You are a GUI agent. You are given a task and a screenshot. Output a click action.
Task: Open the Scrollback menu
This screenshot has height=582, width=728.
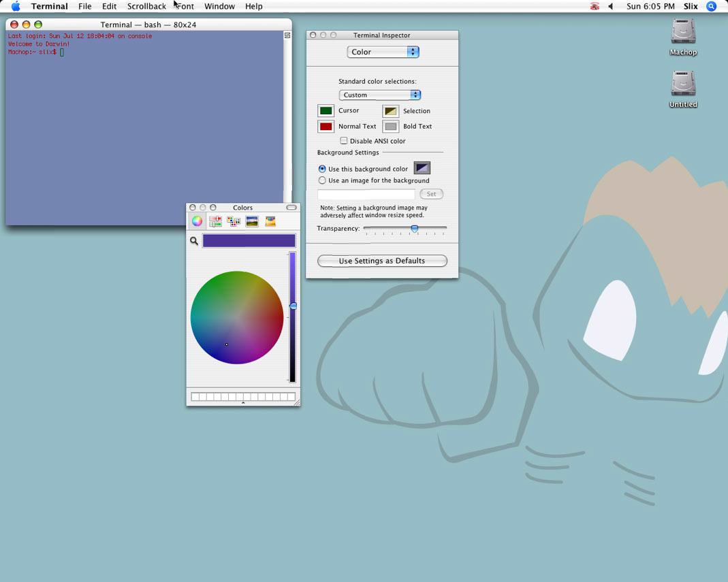pyautogui.click(x=146, y=6)
